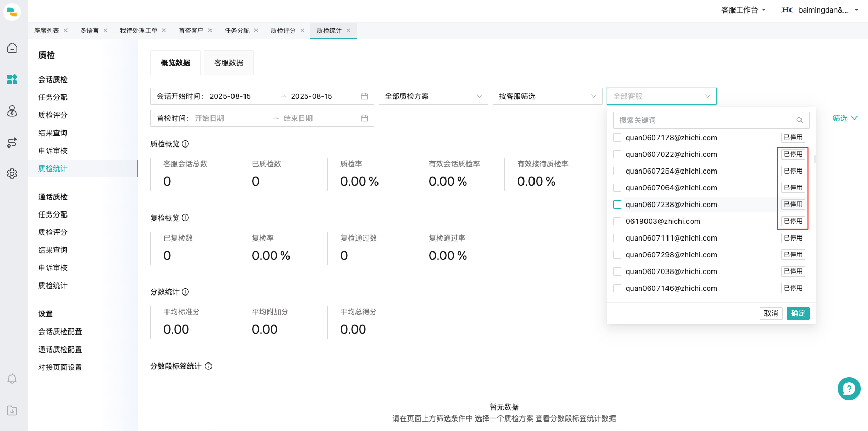Click the 确定 button
The height and width of the screenshot is (431, 868).
pos(798,313)
